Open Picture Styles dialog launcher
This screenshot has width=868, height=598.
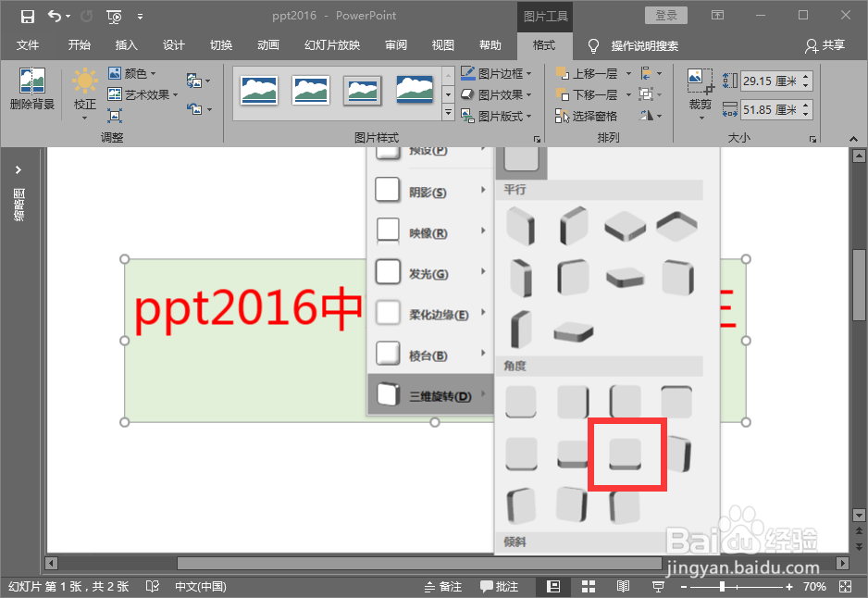tap(537, 139)
